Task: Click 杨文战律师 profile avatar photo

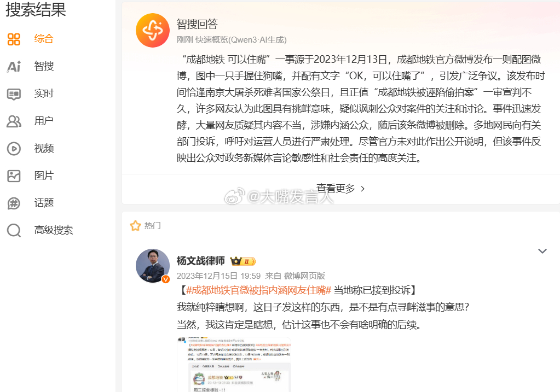Action: pyautogui.click(x=153, y=266)
